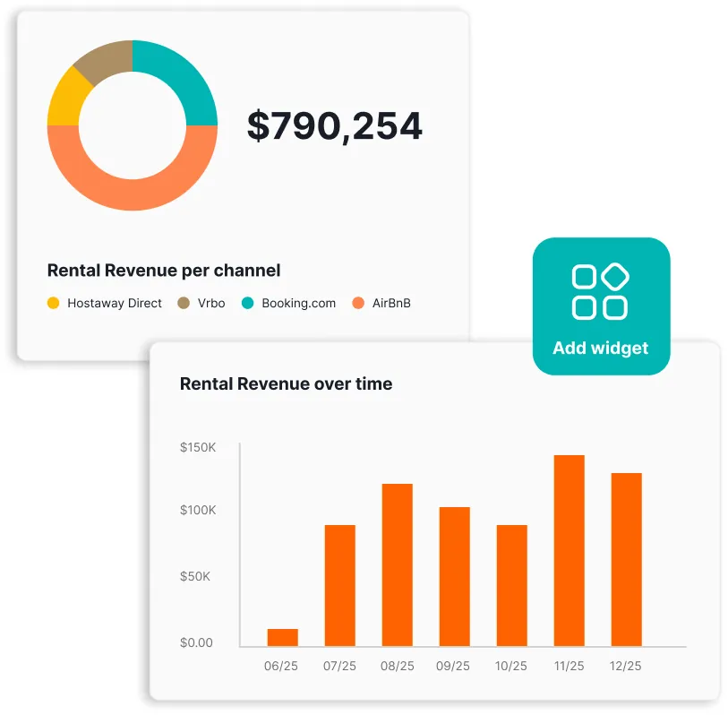Select the AirBnB orange legend dot
728x715 pixels.
tap(358, 303)
